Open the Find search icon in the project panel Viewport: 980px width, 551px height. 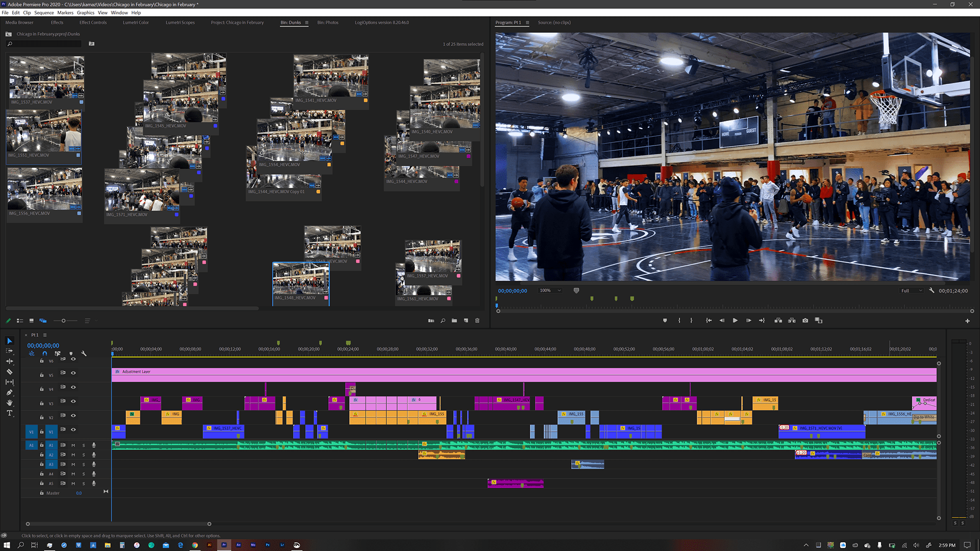[443, 320]
